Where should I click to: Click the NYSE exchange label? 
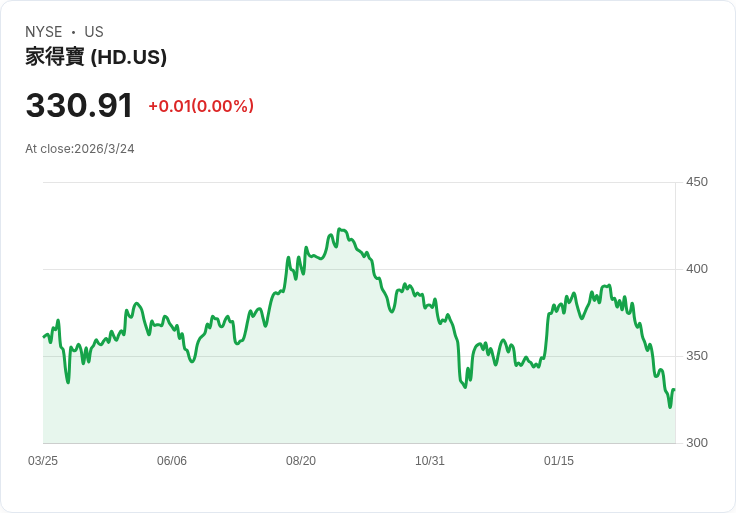pos(44,32)
